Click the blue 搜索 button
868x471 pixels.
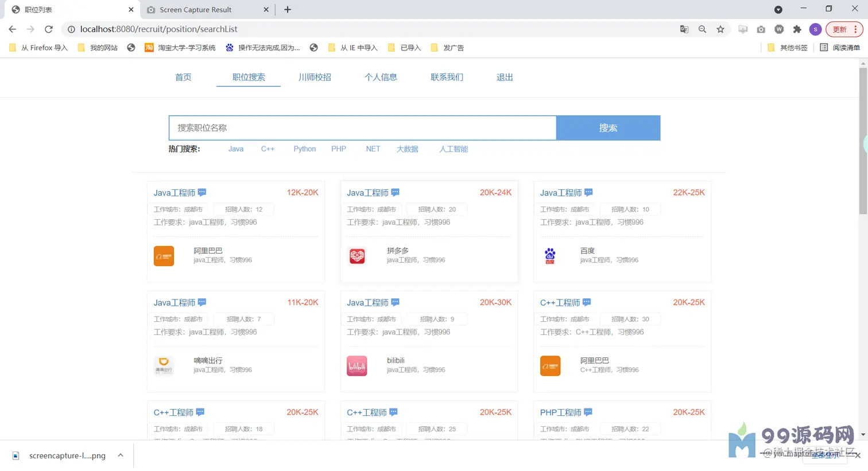pyautogui.click(x=608, y=128)
